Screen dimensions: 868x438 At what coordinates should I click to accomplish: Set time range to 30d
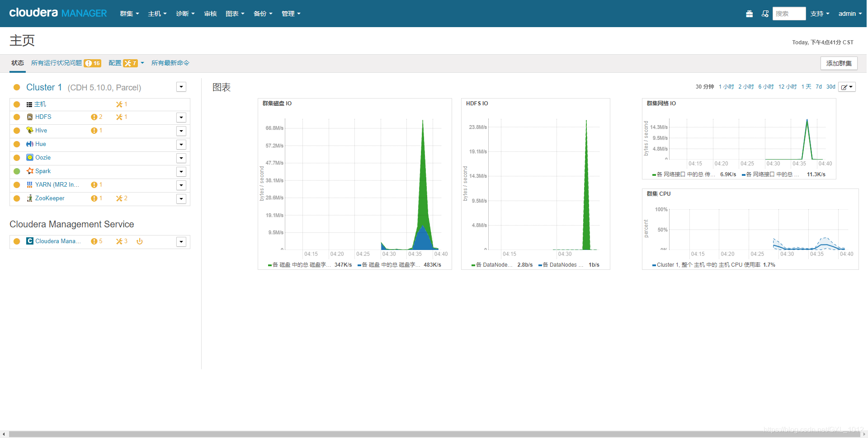tap(830, 87)
